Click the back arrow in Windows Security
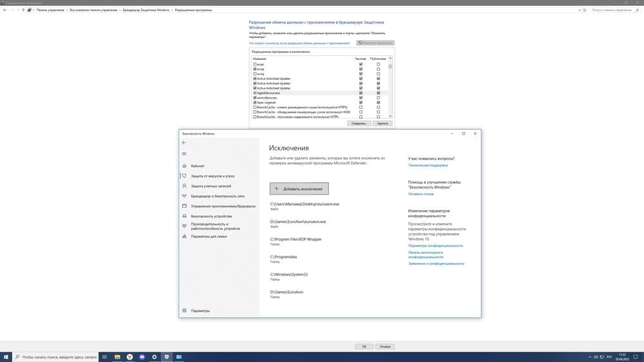Screen dimensions: 644x362 (x=184, y=142)
